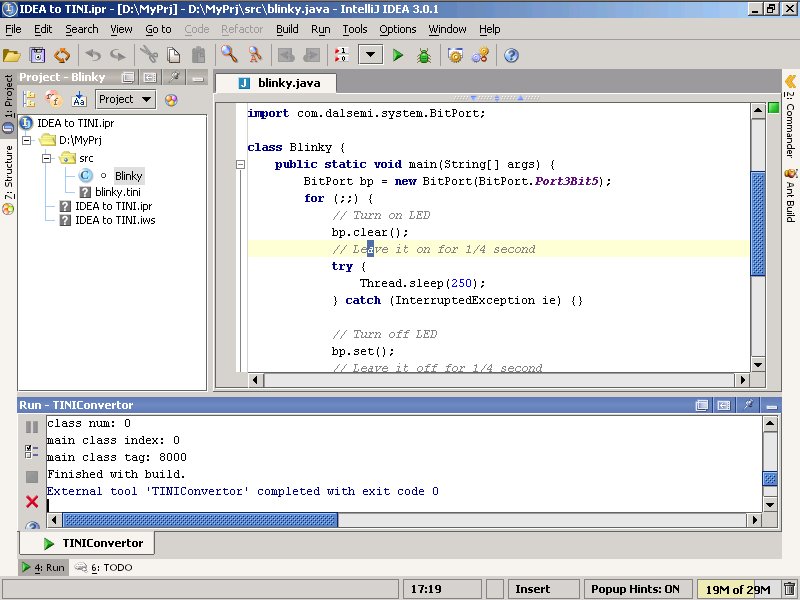This screenshot has height=600, width=800.
Task: Click the Run output horizontal scrollbar thumb
Action: tap(199, 520)
